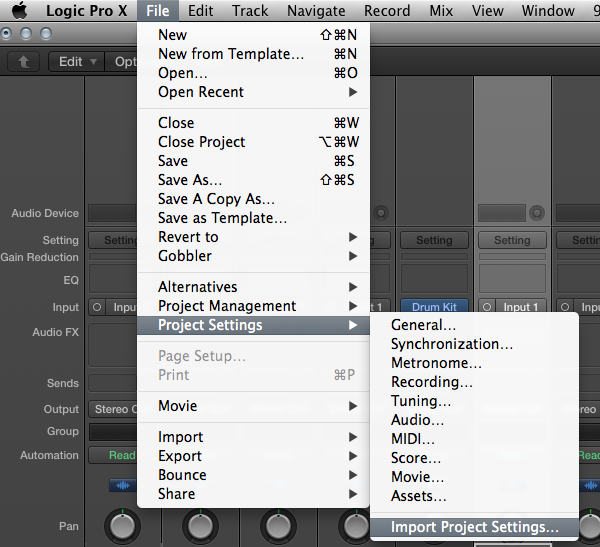
Task: Select Metronome project settings
Action: click(x=436, y=363)
